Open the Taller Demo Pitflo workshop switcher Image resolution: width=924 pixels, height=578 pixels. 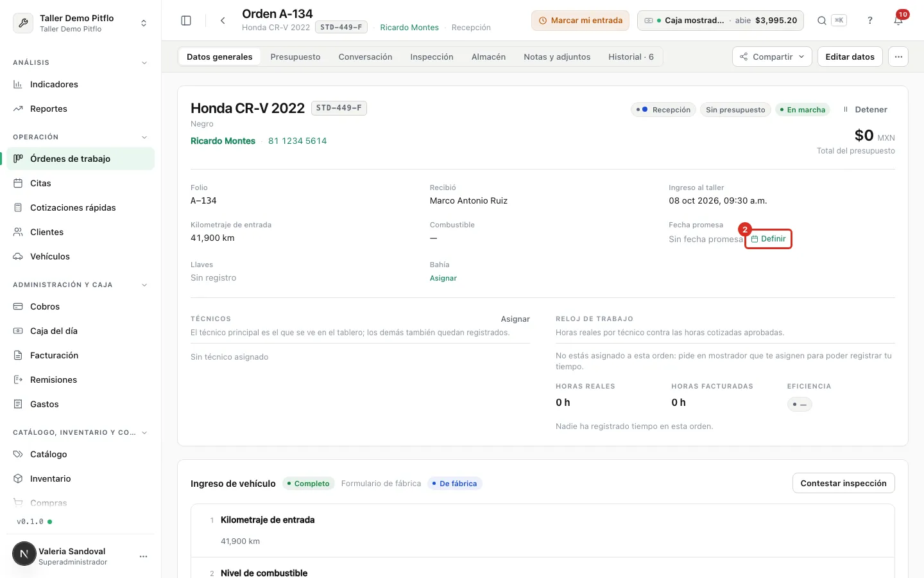click(81, 23)
